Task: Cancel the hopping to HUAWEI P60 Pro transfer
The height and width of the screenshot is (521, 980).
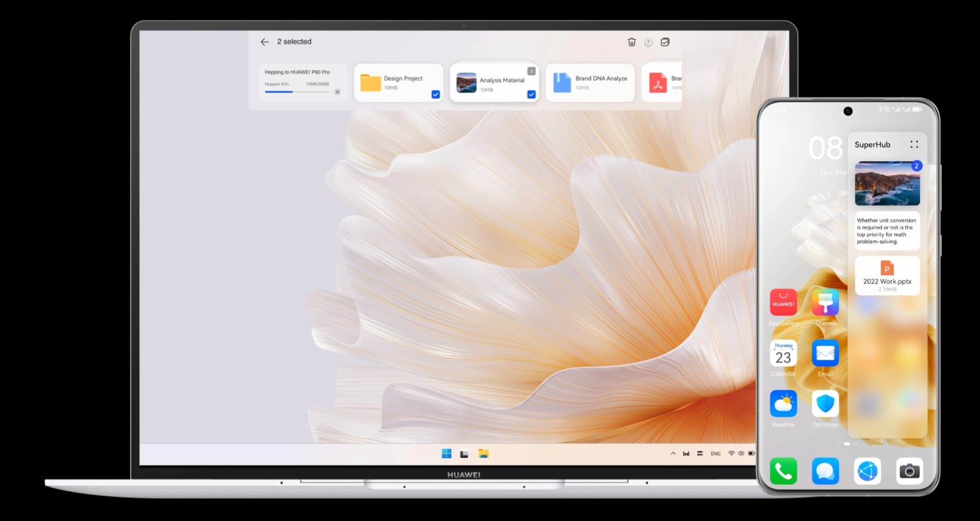Action: click(337, 92)
